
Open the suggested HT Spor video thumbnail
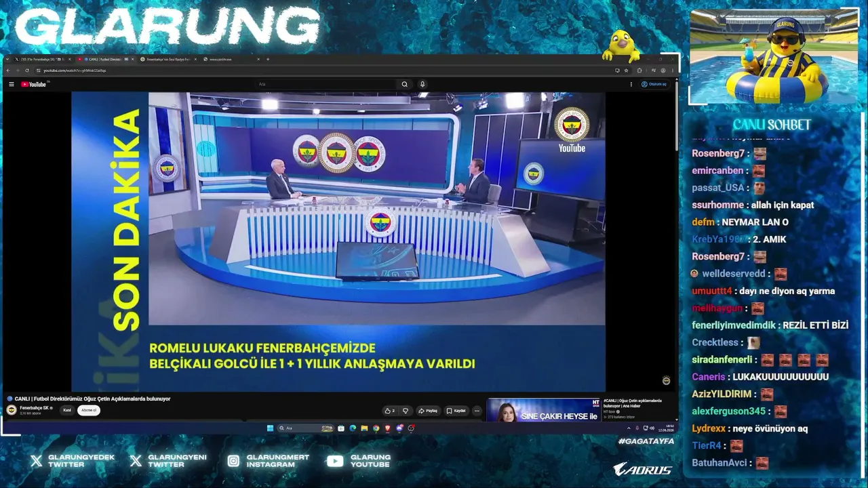[x=543, y=410]
